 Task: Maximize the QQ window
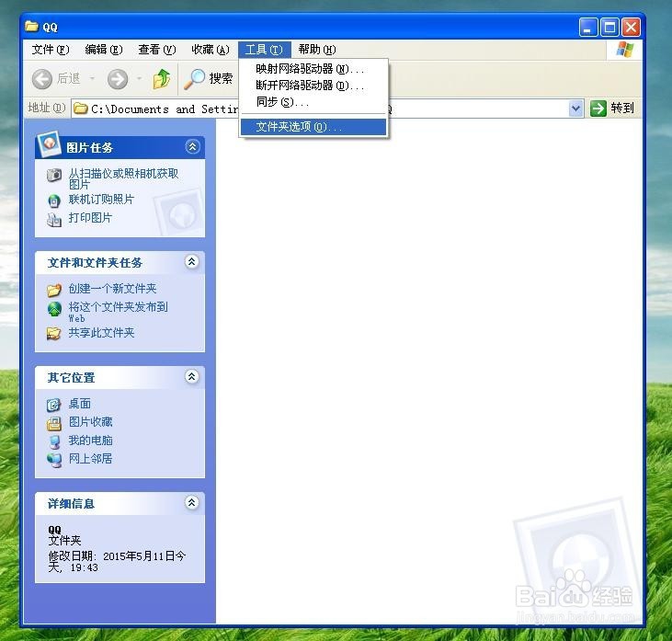609,28
